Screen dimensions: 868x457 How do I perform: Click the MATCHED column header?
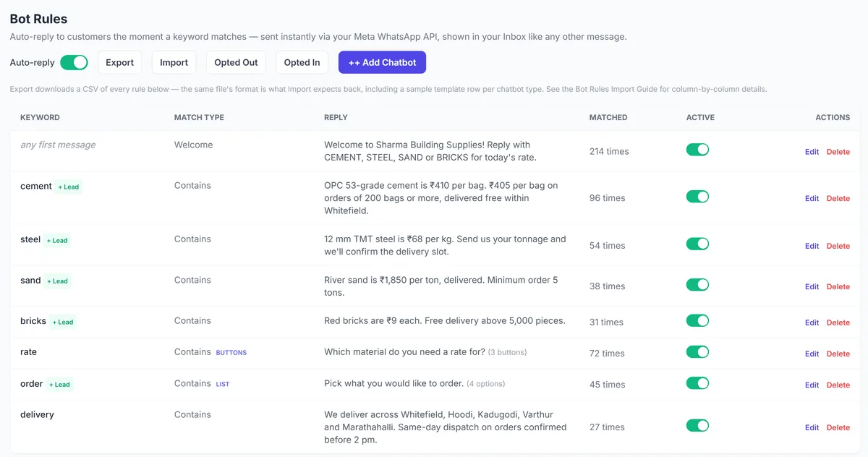click(x=608, y=117)
